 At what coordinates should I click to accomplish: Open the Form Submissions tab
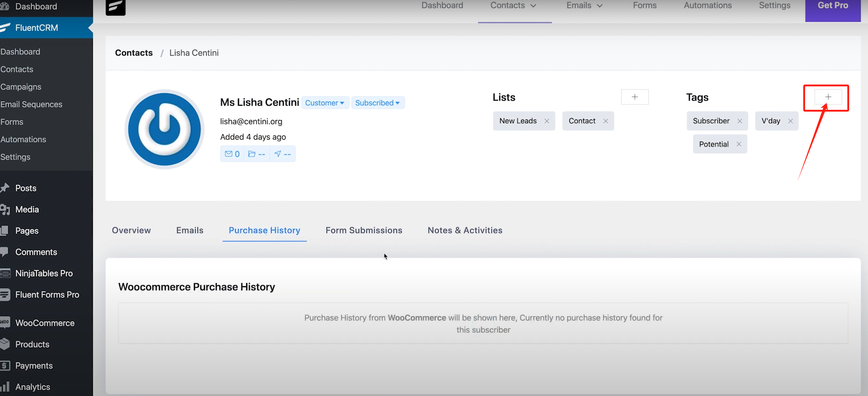[x=364, y=230]
